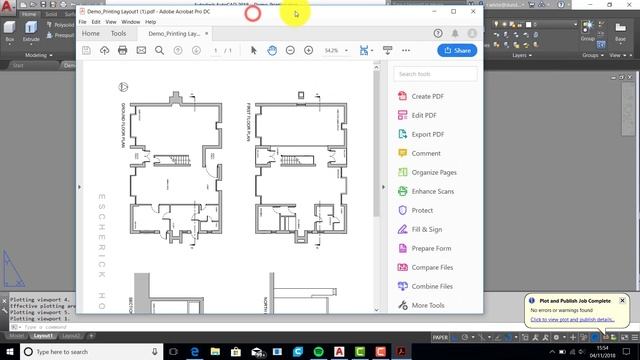Click the blue Share button
640x360 pixels.
[x=457, y=50]
